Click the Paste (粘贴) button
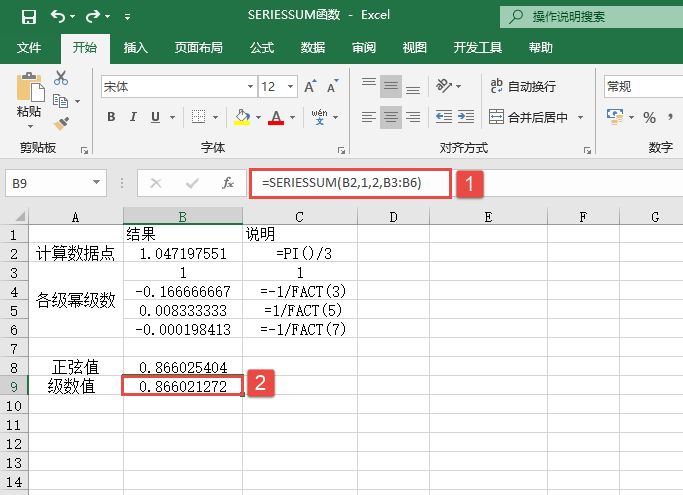Viewport: 683px width, 495px height. click(28, 100)
